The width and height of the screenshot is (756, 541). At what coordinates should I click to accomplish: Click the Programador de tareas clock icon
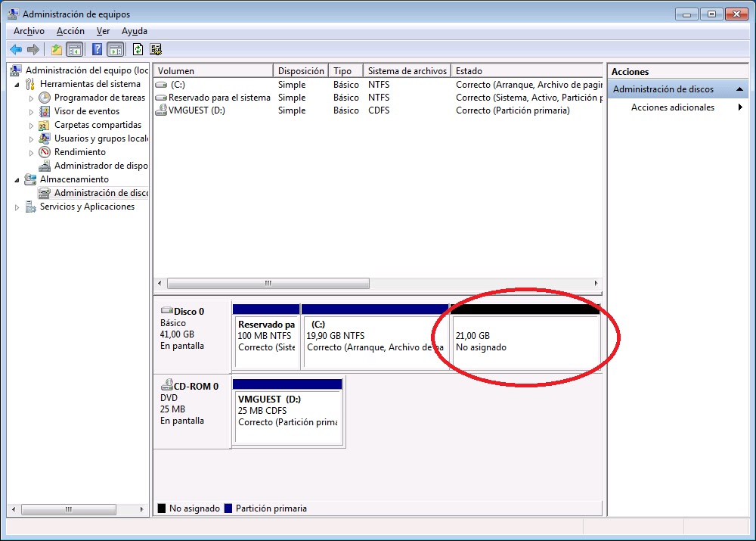[45, 98]
